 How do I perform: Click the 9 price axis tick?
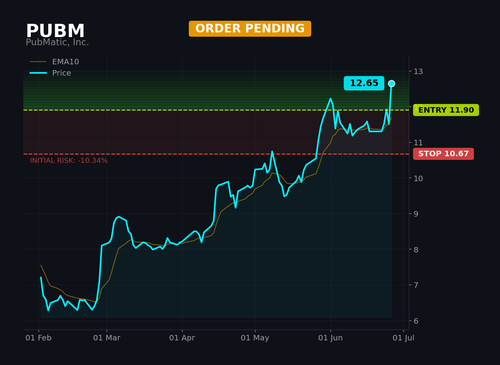(x=416, y=214)
